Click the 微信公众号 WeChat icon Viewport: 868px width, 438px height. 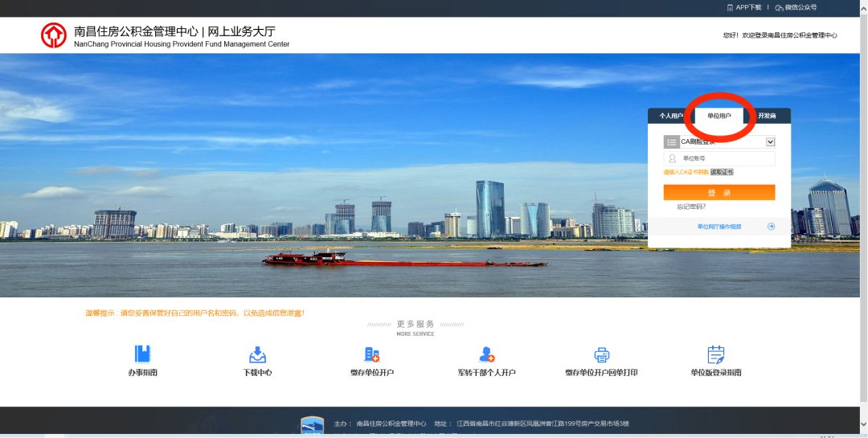click(x=779, y=8)
